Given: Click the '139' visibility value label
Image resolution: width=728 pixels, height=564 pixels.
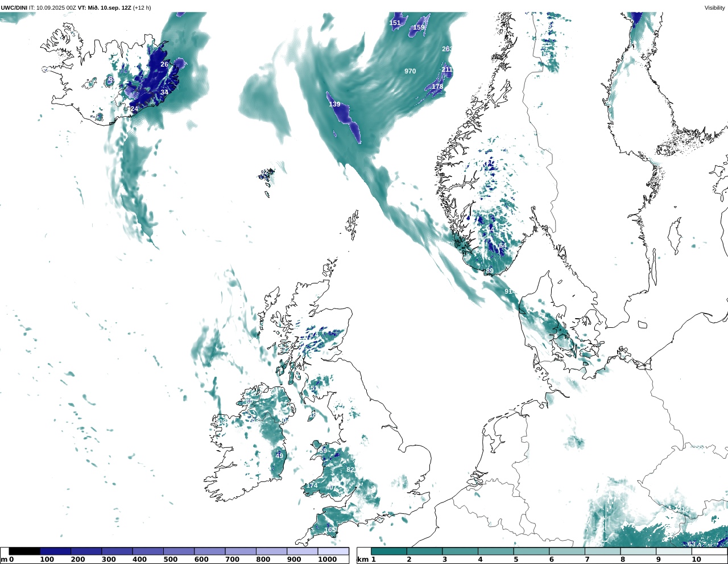Looking at the screenshot, I should point(334,104).
